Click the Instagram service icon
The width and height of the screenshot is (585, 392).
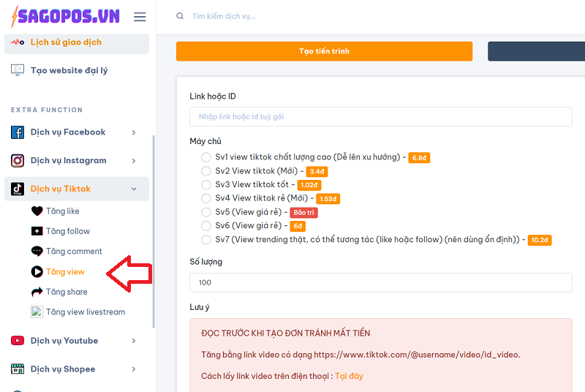[18, 161]
